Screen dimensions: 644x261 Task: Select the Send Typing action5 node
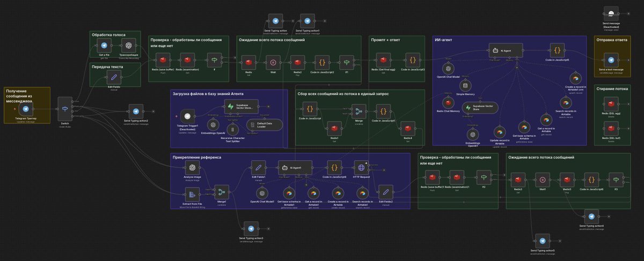click(x=543, y=241)
